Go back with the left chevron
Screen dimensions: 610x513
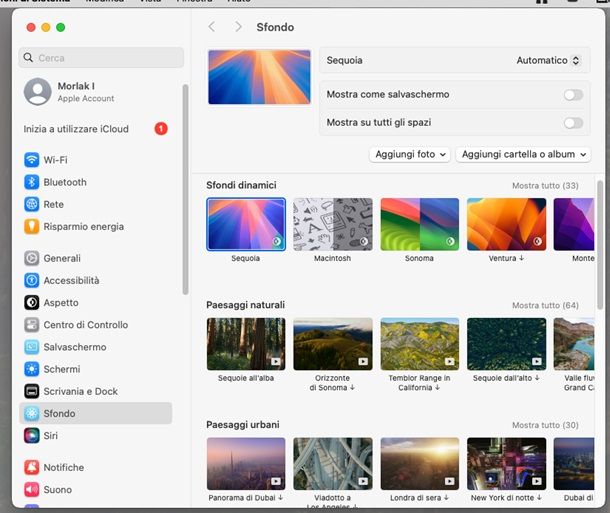pyautogui.click(x=212, y=27)
